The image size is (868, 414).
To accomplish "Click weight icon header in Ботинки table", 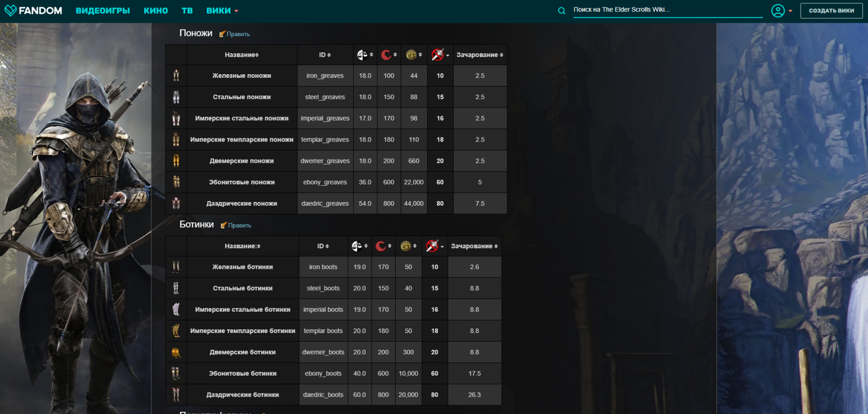I will point(357,246).
